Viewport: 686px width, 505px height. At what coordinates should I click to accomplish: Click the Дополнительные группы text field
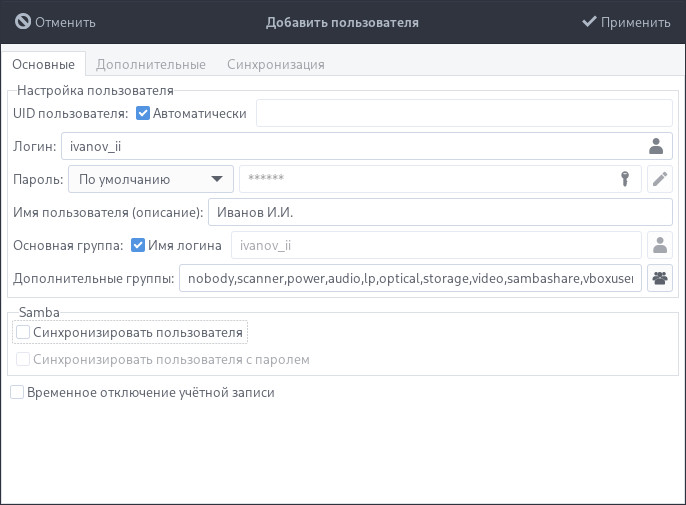point(410,278)
